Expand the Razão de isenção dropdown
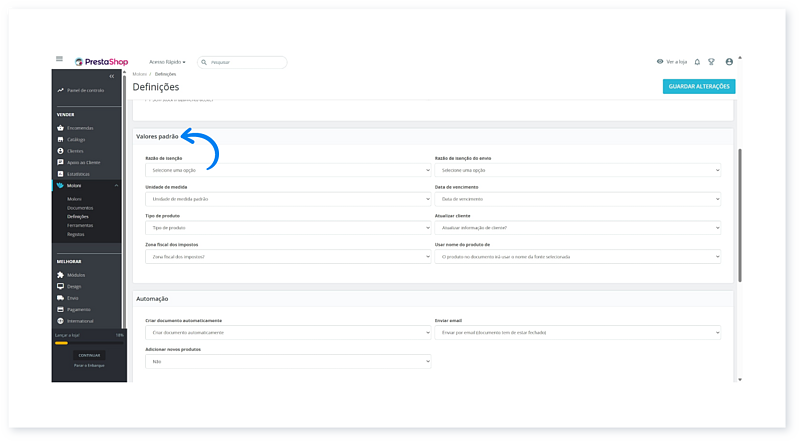This screenshot has width=800, height=442. pos(288,170)
